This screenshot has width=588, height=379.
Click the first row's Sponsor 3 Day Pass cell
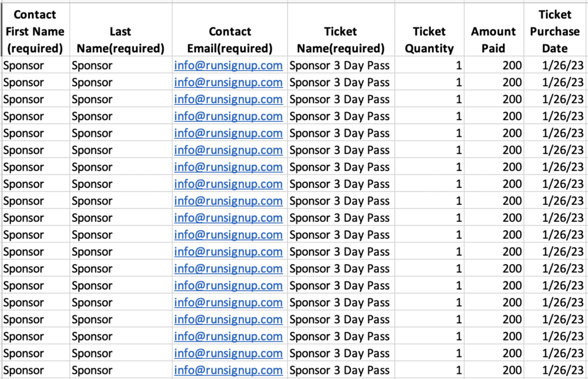pos(341,65)
